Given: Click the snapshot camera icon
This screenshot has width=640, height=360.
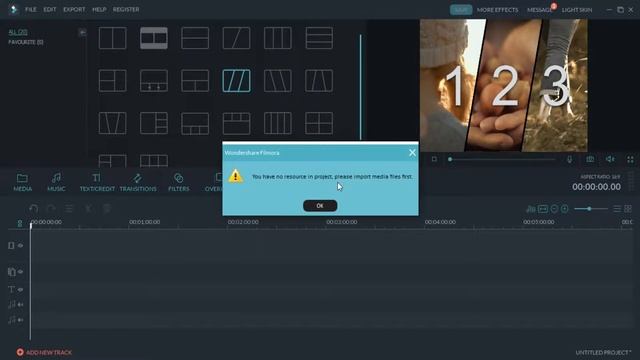Looking at the screenshot, I should [x=590, y=159].
